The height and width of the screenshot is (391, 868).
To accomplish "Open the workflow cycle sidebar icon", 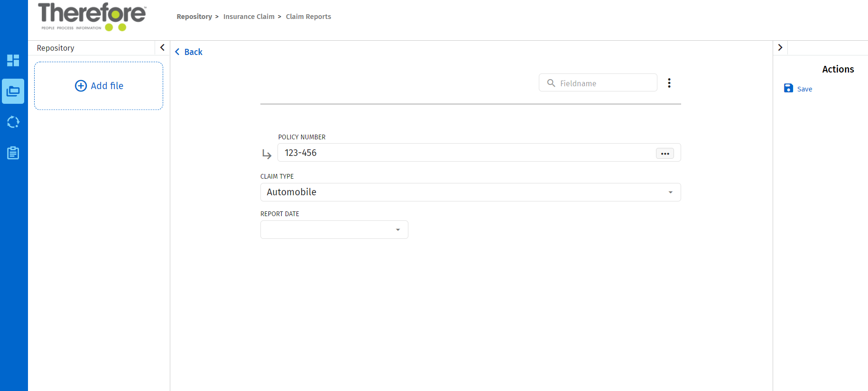I will (13, 122).
